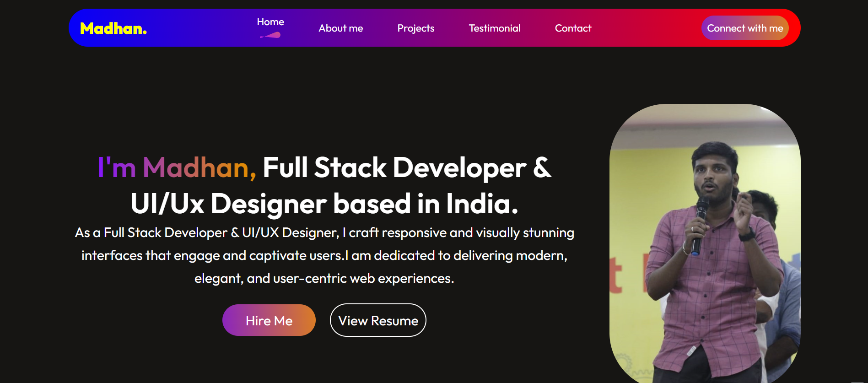Click heading line "UI/Ux Designer based in India."
868x383 pixels.
[324, 204]
